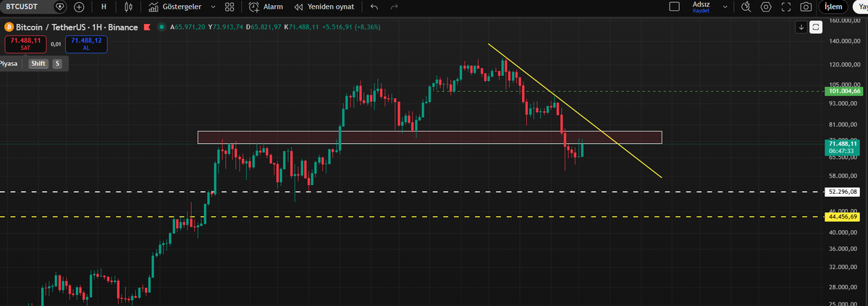The height and width of the screenshot is (306, 868).
Task: Open the BTCUSDT symbol search
Action: tap(22, 7)
